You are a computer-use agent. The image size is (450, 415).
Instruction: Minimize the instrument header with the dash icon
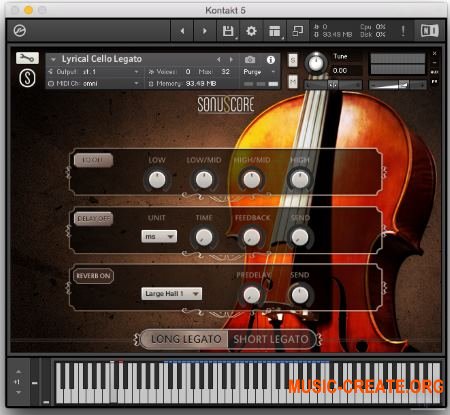tap(434, 62)
